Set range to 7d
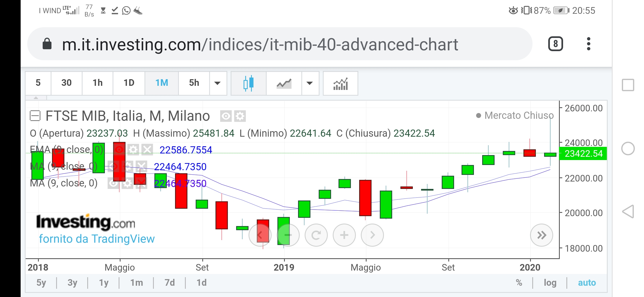The width and height of the screenshot is (644, 297). (170, 283)
